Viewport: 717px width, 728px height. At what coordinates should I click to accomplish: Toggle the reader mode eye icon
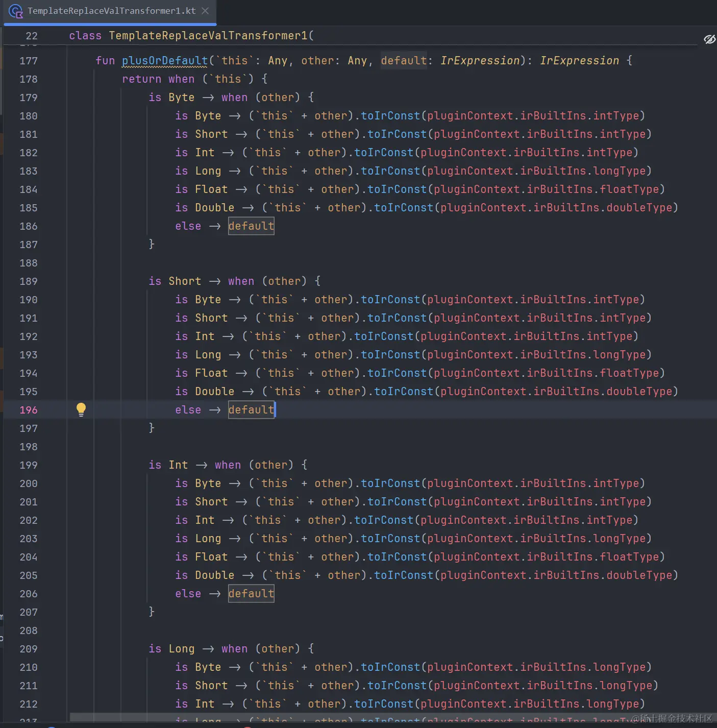(709, 39)
